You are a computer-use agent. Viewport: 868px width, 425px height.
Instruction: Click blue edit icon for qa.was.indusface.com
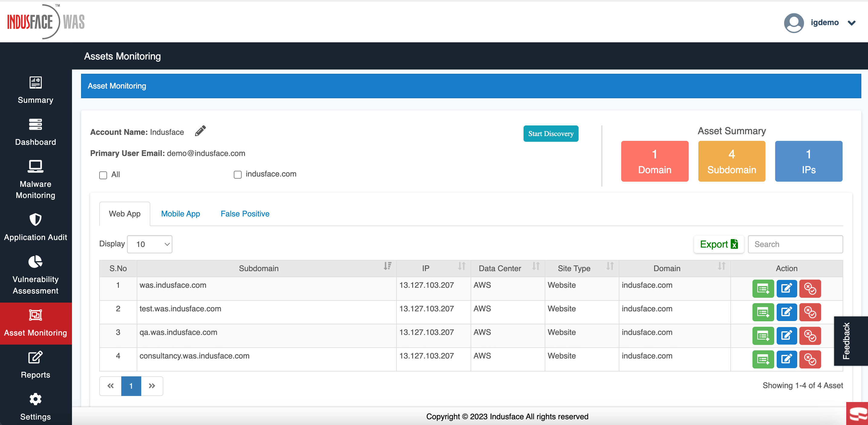786,336
